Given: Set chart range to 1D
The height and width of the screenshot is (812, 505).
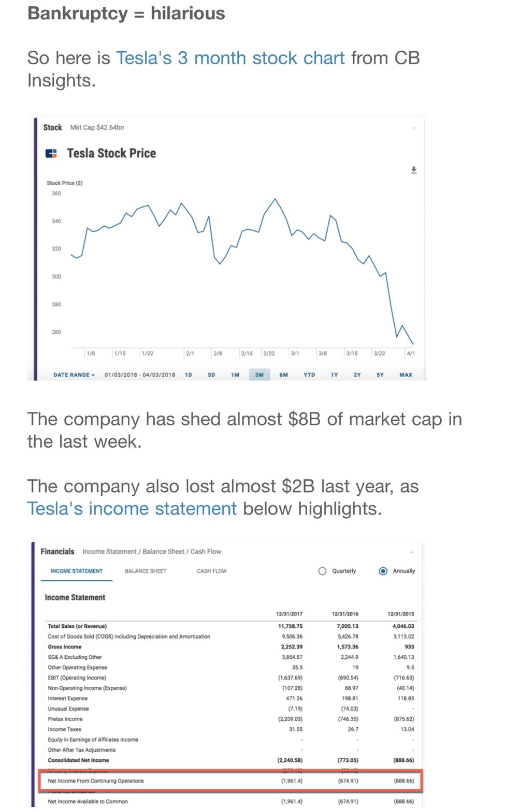Looking at the screenshot, I should tap(189, 375).
